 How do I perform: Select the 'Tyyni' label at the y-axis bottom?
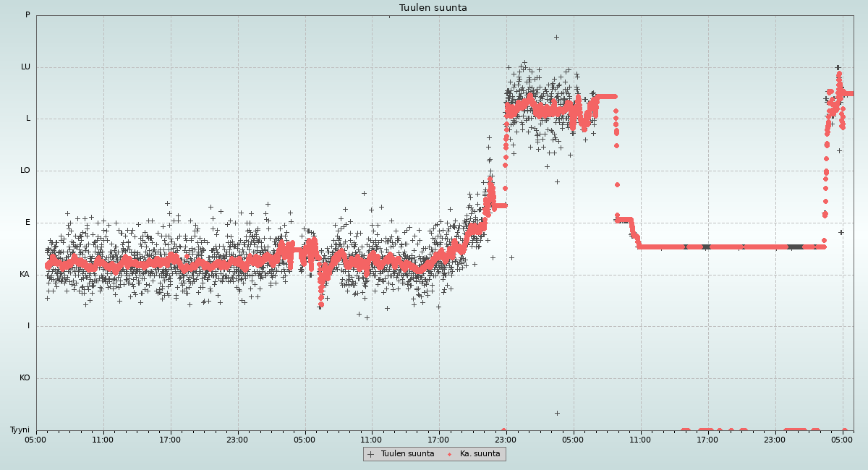point(20,430)
